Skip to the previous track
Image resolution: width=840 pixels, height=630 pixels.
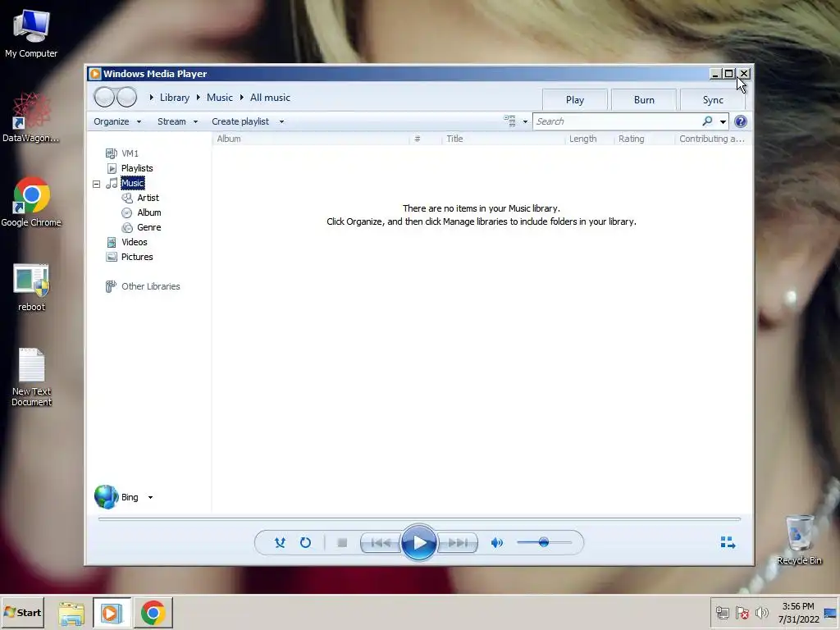(381, 543)
